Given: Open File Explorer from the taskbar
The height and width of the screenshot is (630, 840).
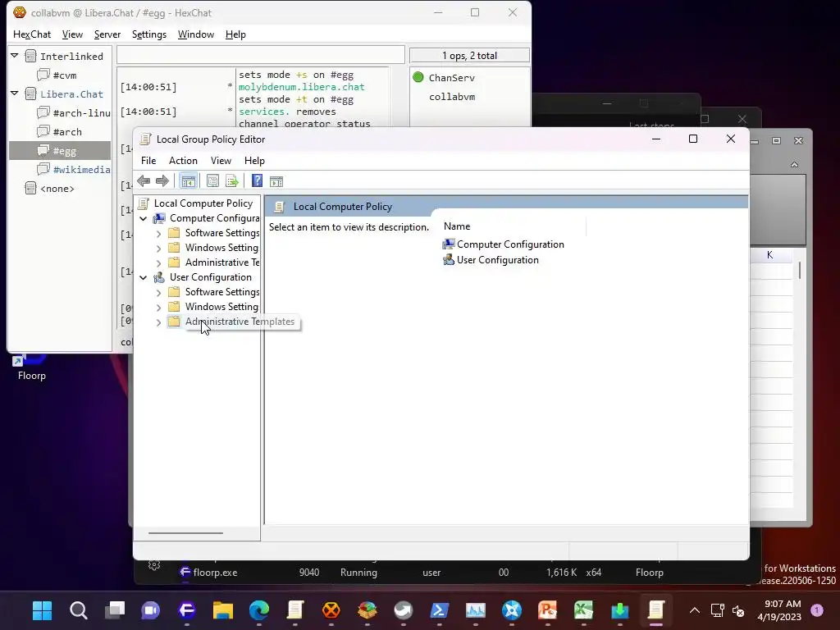Looking at the screenshot, I should click(223, 610).
